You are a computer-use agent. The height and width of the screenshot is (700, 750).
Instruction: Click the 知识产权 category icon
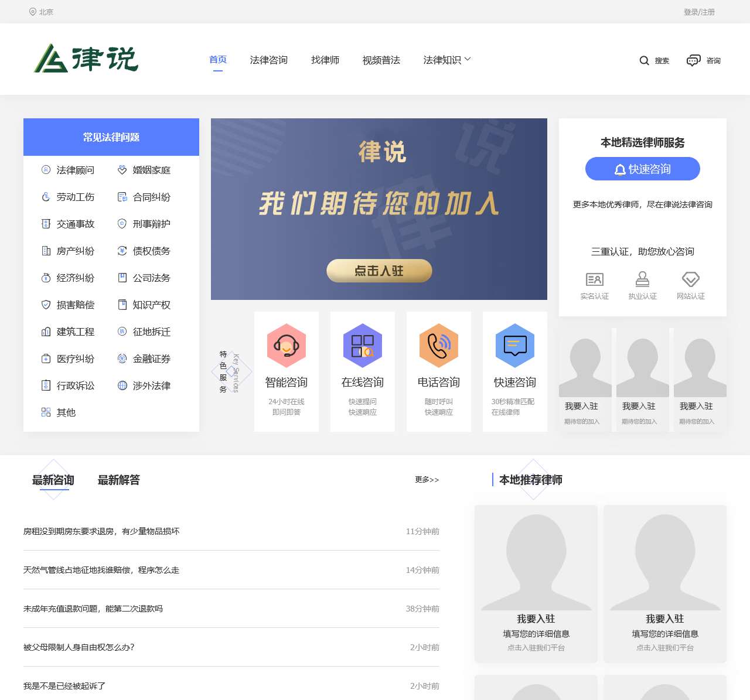click(x=122, y=305)
